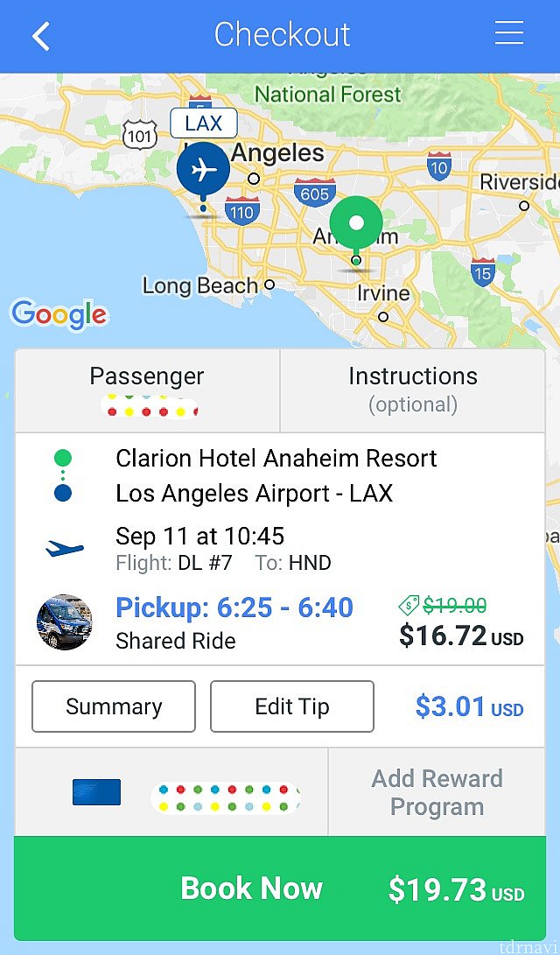Tap the Sep 11 at 10:45 flight details
Viewport: 560px width, 955px height.
tap(200, 536)
